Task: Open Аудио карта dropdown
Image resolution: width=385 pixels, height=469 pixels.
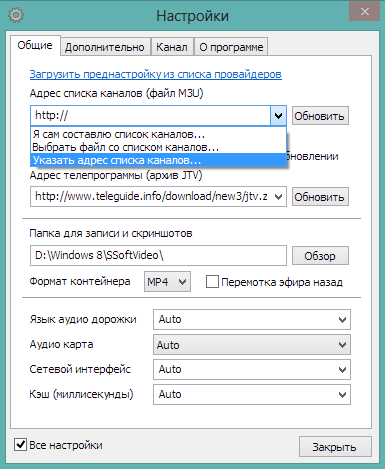Action: [252, 345]
